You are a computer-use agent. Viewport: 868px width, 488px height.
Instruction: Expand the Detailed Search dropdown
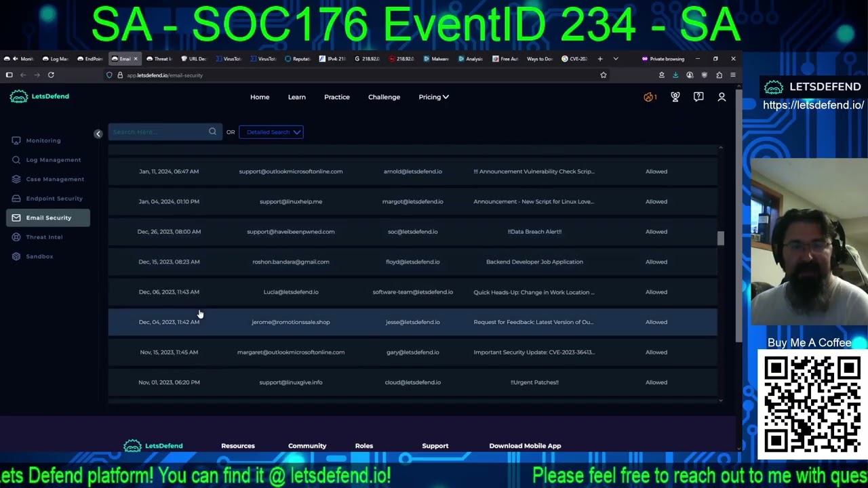point(271,132)
